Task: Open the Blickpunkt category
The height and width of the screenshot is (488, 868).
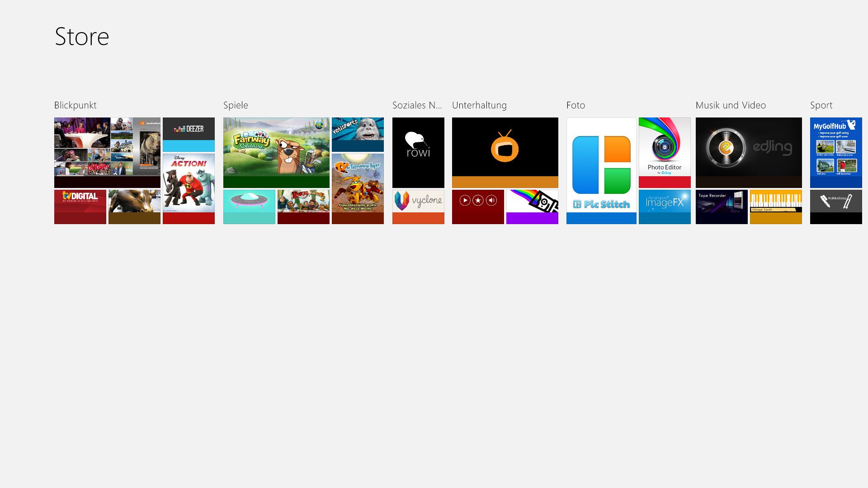Action: point(75,105)
